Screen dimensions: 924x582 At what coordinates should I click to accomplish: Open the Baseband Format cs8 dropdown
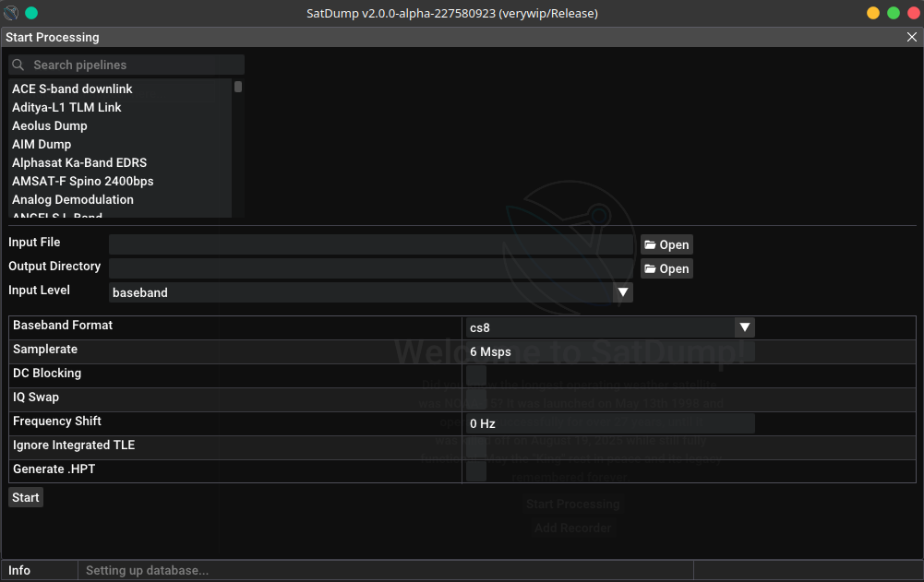pos(610,327)
